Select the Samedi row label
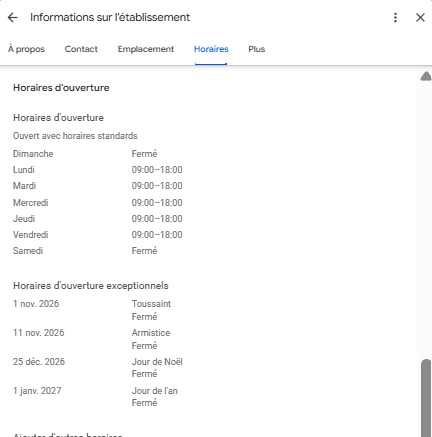Viewport: 432px width, 437px height. [28, 251]
